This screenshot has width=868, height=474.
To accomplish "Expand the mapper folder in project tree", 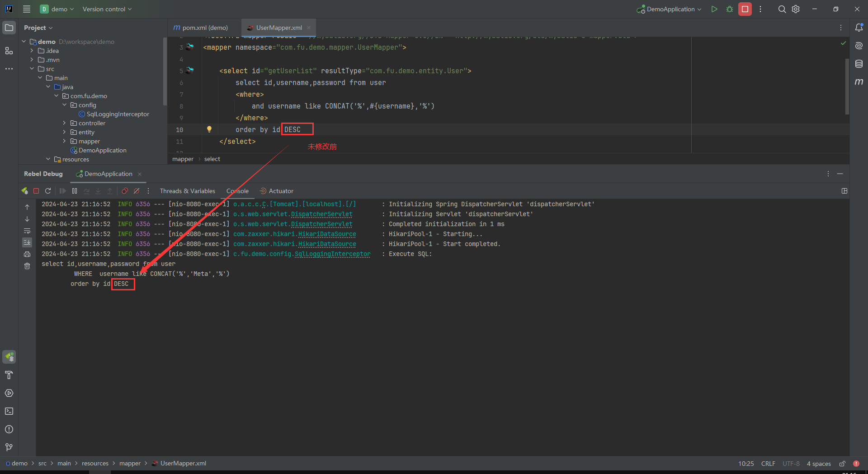I will (65, 141).
